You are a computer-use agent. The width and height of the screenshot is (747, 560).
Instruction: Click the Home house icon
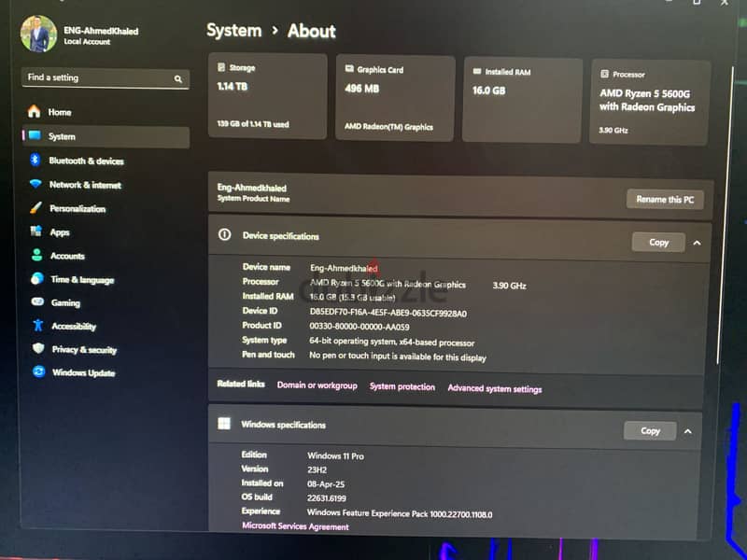34,111
